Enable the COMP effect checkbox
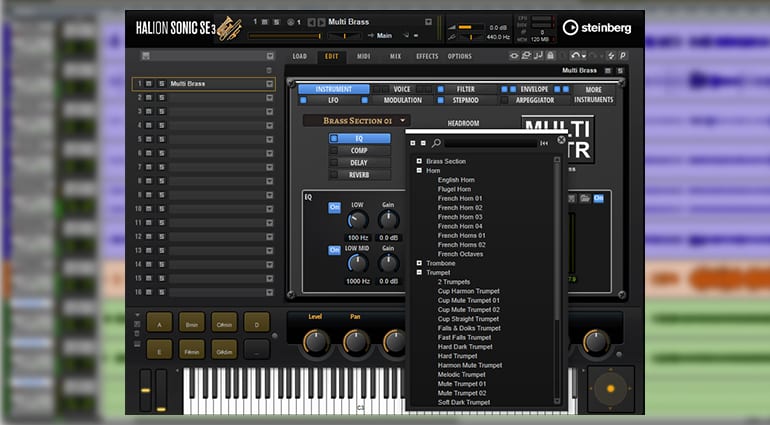The image size is (770, 425). click(334, 150)
